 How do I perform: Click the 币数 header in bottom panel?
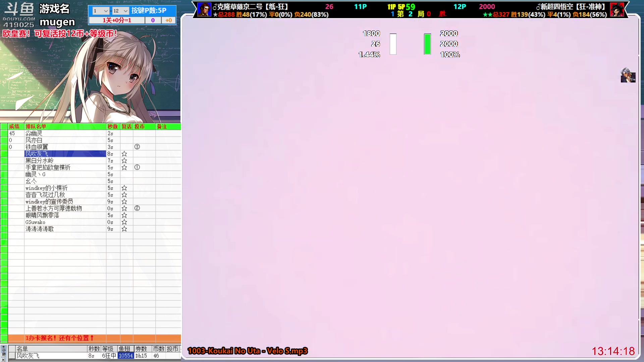[x=159, y=349]
